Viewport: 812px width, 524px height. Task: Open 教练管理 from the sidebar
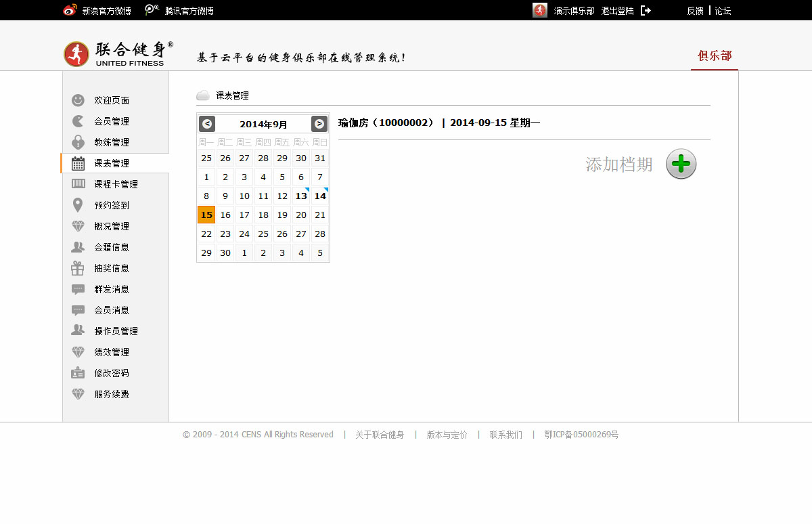111,142
